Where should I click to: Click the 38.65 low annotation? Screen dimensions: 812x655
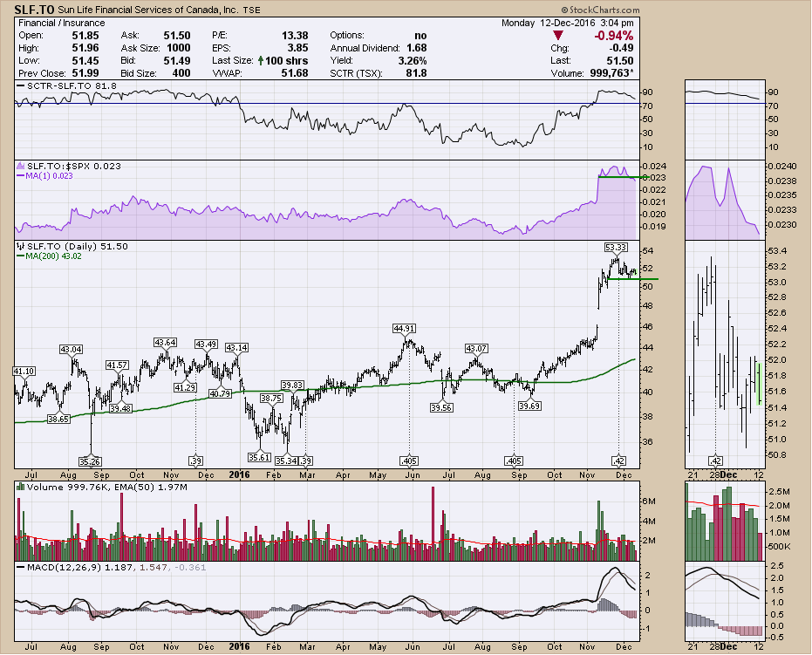pos(58,419)
